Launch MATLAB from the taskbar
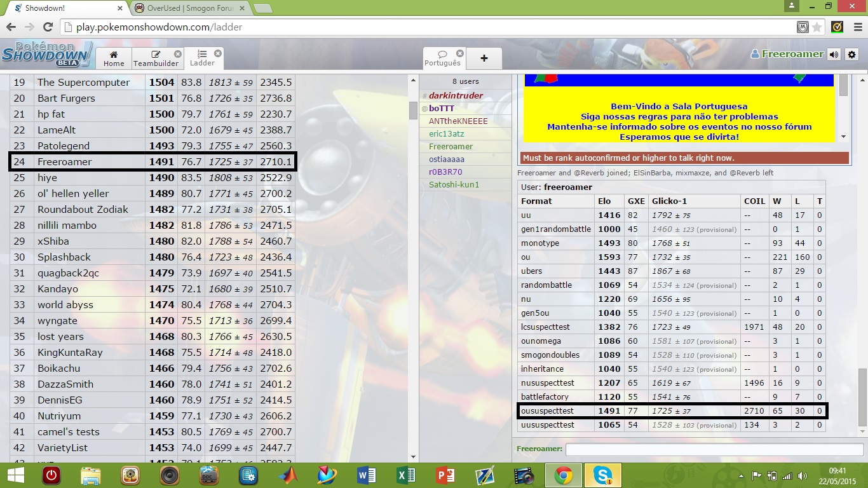This screenshot has width=868, height=488. [288, 475]
